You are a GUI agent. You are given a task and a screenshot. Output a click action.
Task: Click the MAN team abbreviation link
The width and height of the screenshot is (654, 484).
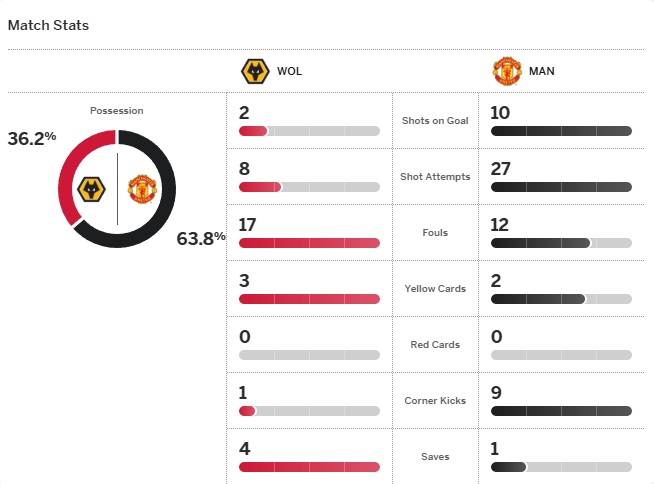point(543,72)
